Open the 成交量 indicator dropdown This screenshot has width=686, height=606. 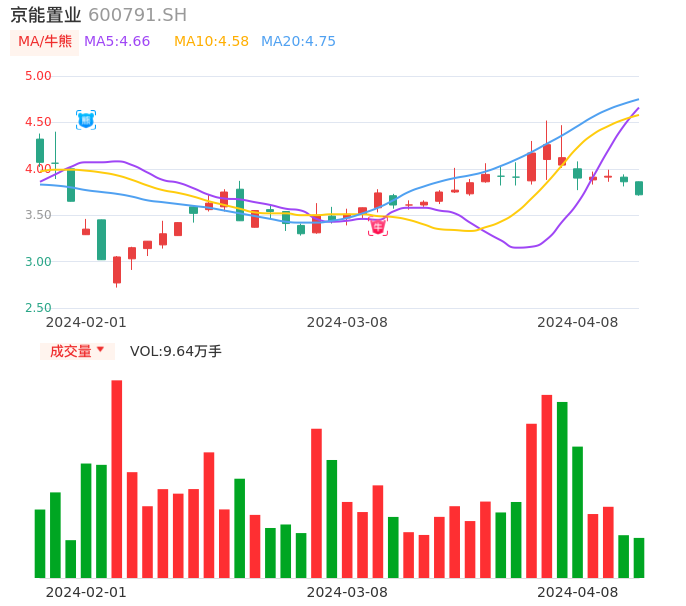77,351
